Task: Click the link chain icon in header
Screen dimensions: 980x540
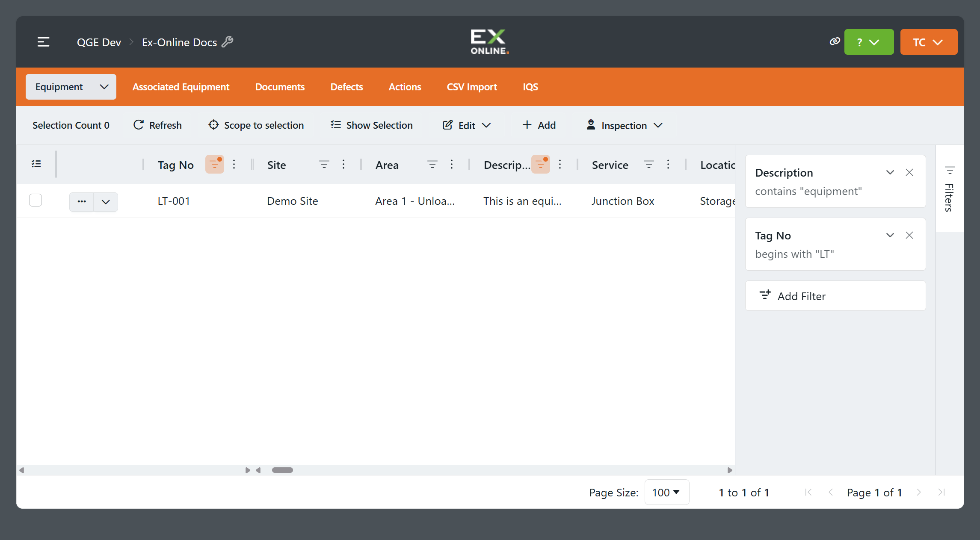Action: [x=835, y=41]
